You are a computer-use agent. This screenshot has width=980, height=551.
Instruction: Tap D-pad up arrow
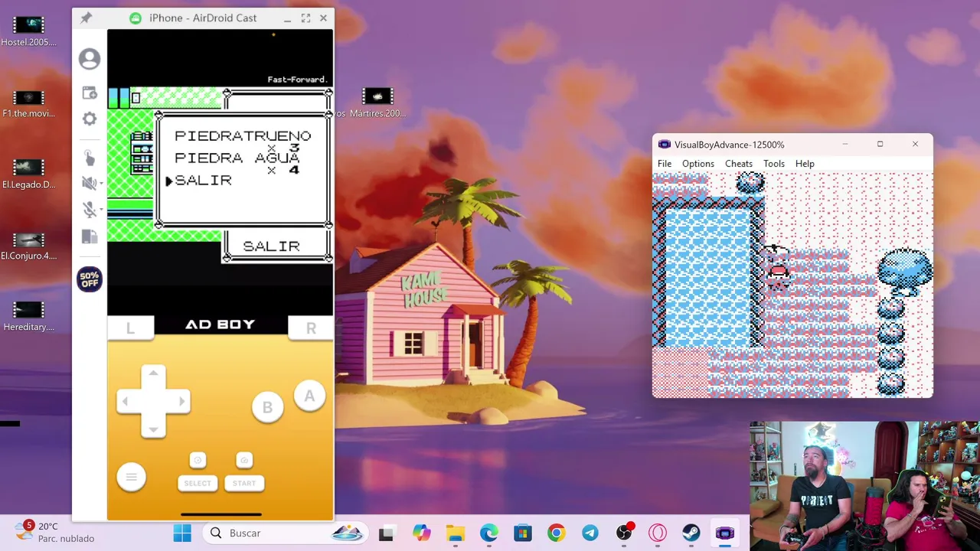[153, 374]
